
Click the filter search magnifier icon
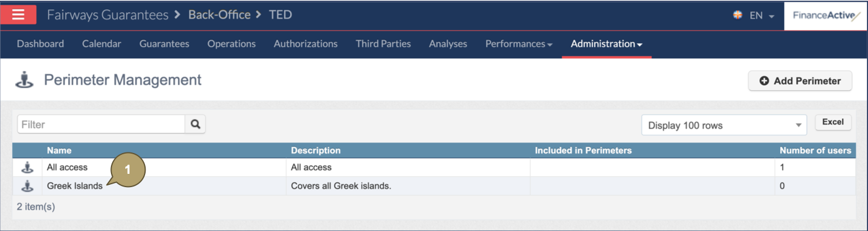pos(195,124)
